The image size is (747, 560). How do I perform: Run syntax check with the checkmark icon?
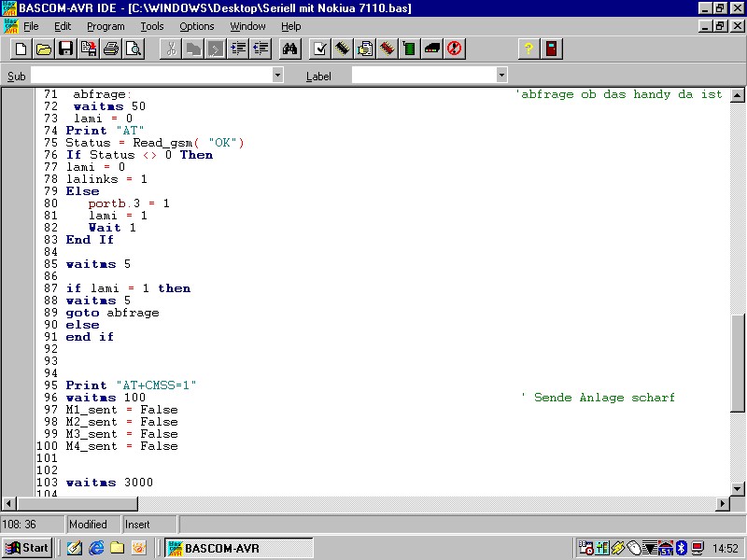coord(319,49)
